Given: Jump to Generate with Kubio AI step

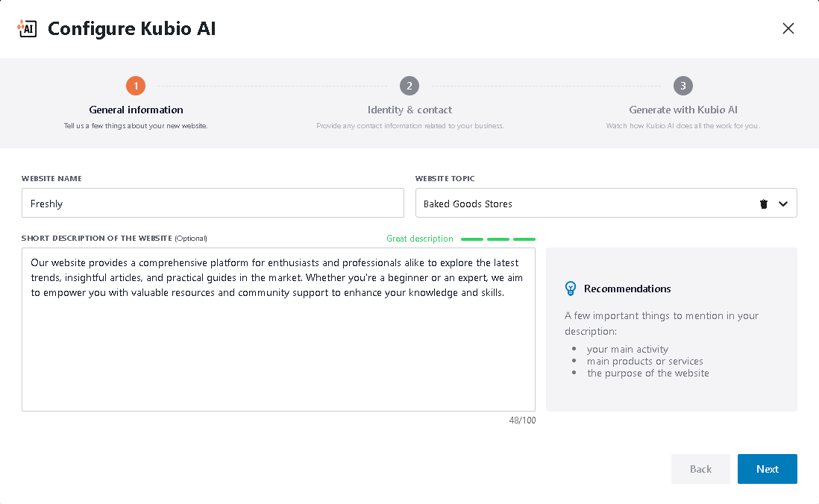Looking at the screenshot, I should (x=682, y=110).
